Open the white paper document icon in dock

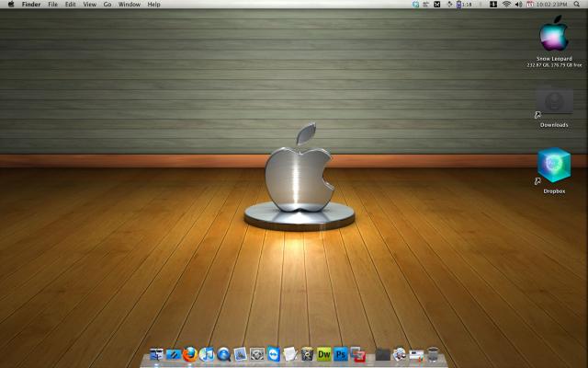(x=290, y=354)
